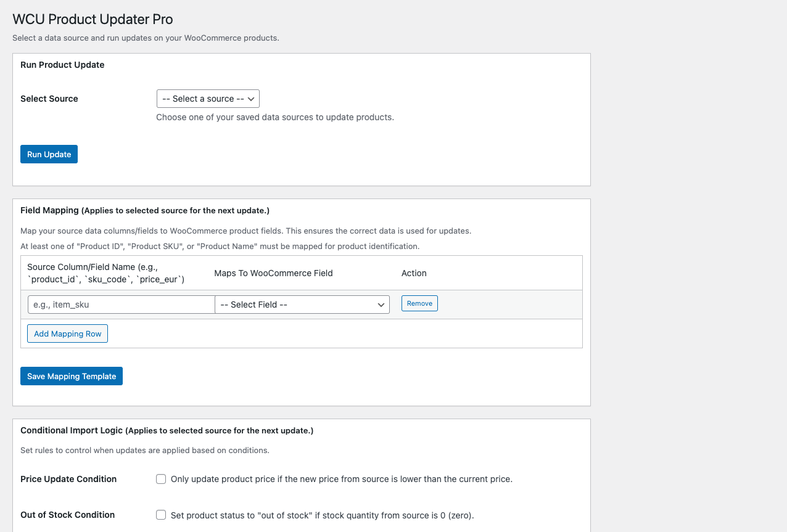Click the Price Update Condition label
The height and width of the screenshot is (532, 787).
68,479
